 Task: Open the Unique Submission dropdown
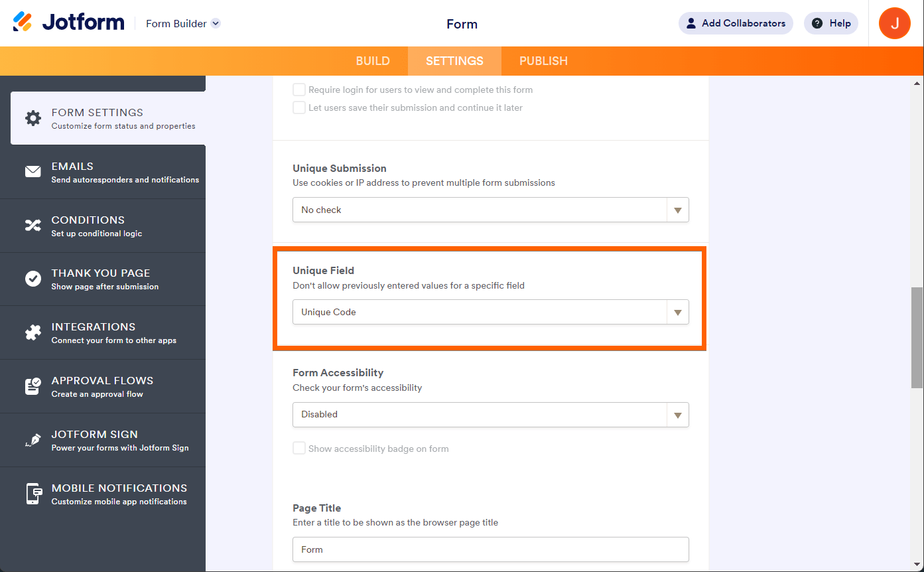tap(490, 210)
